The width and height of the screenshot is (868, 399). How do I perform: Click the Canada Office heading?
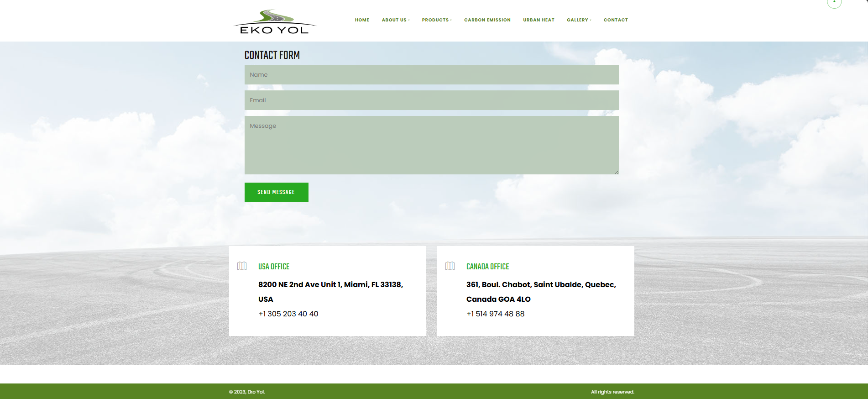[x=487, y=267]
